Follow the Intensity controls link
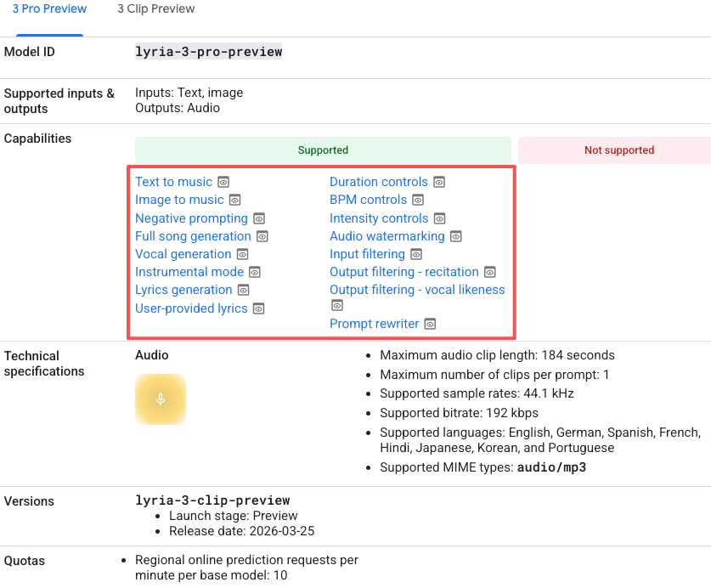711x588 pixels. [378, 218]
